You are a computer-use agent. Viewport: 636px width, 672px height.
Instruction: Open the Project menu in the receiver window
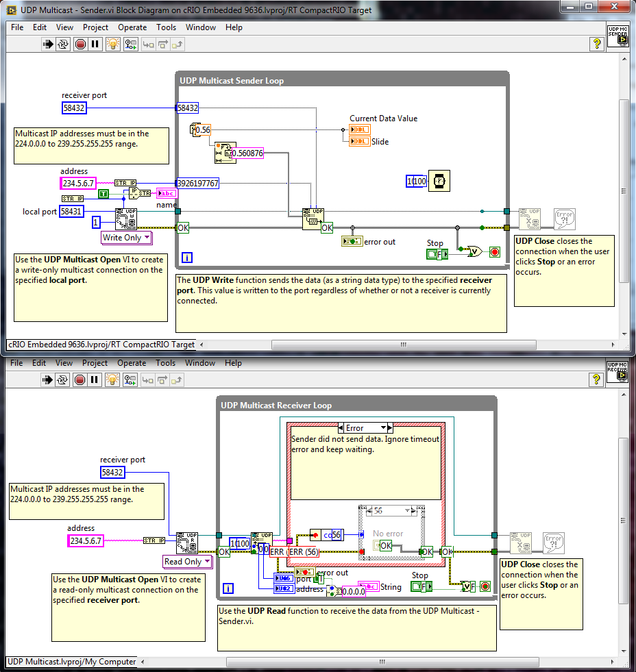pos(95,363)
